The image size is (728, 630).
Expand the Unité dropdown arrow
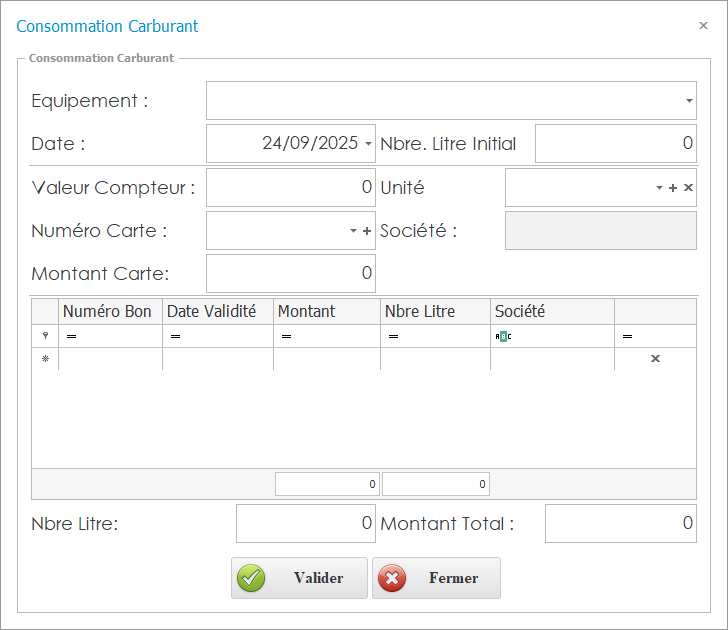tap(659, 188)
